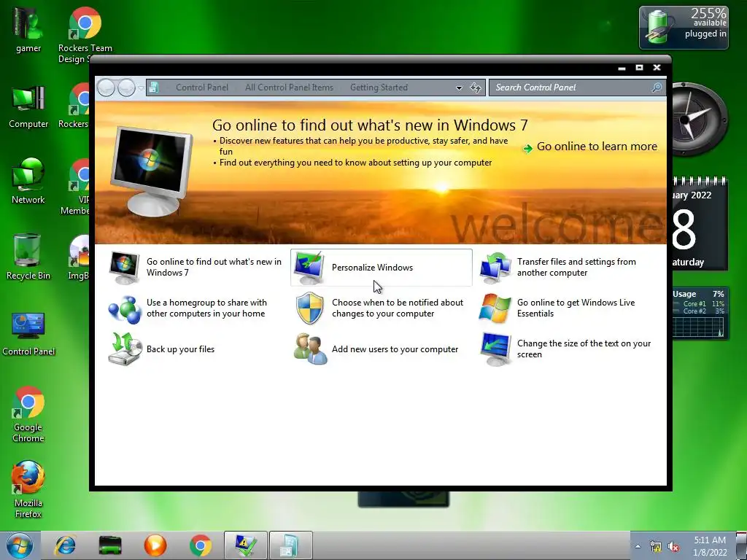This screenshot has height=560, width=747.
Task: Click the Forward navigation button
Action: (x=126, y=87)
